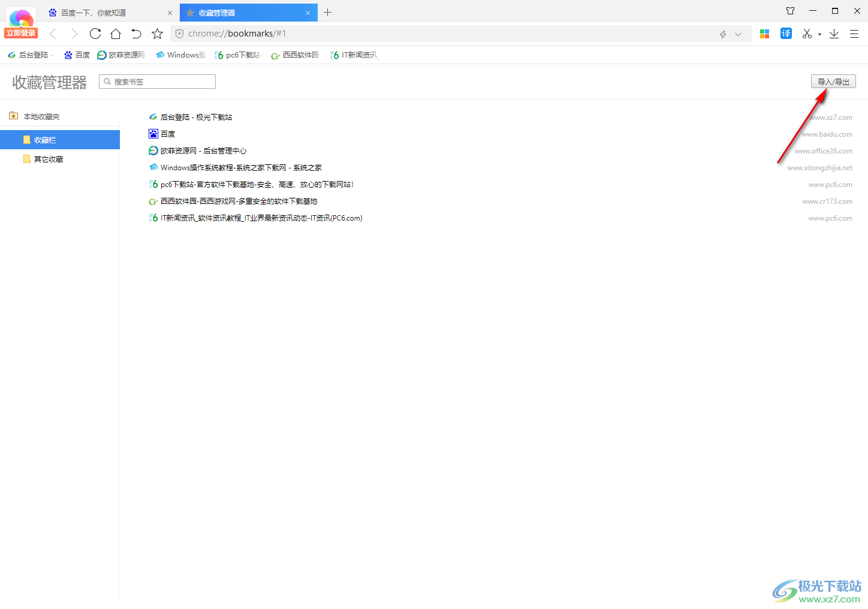This screenshot has width=868, height=609.
Task: Switch to the 百度一下，你就知道 tab
Action: [x=110, y=13]
